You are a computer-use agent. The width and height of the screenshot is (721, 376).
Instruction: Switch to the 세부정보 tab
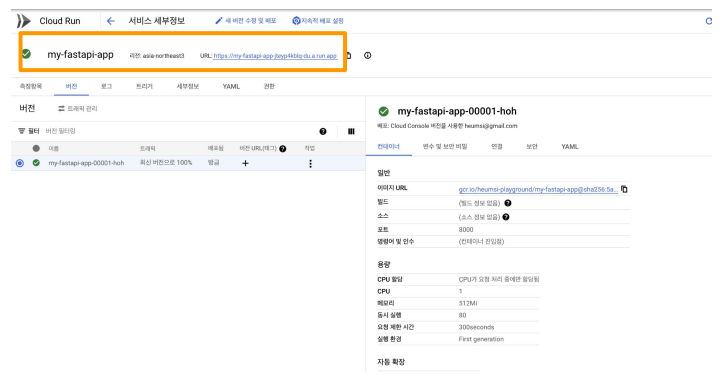[188, 86]
